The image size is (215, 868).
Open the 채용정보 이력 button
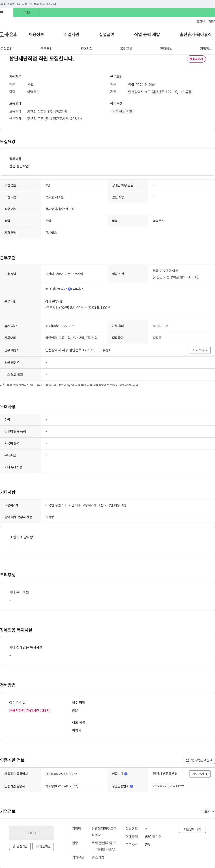(192, 829)
